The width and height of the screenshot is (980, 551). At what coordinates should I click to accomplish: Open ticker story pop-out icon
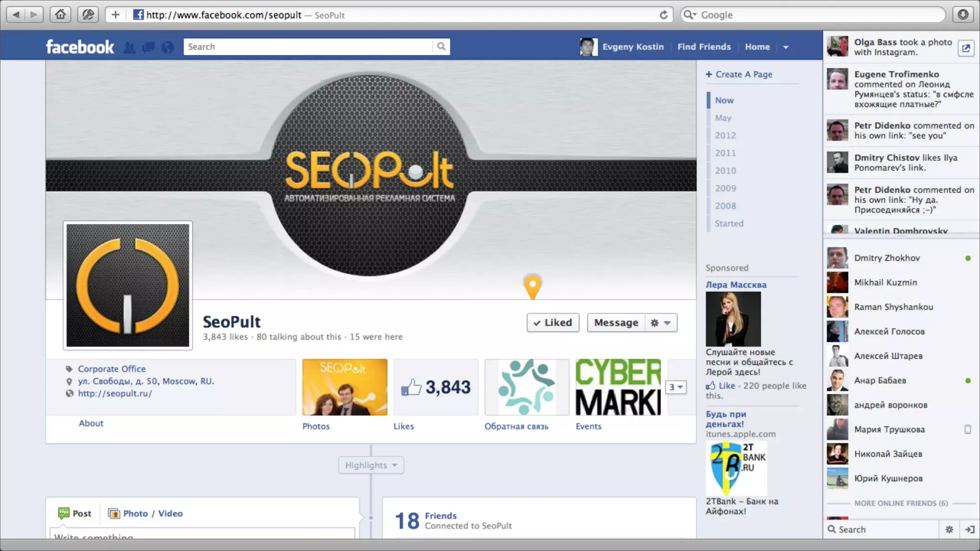(966, 48)
